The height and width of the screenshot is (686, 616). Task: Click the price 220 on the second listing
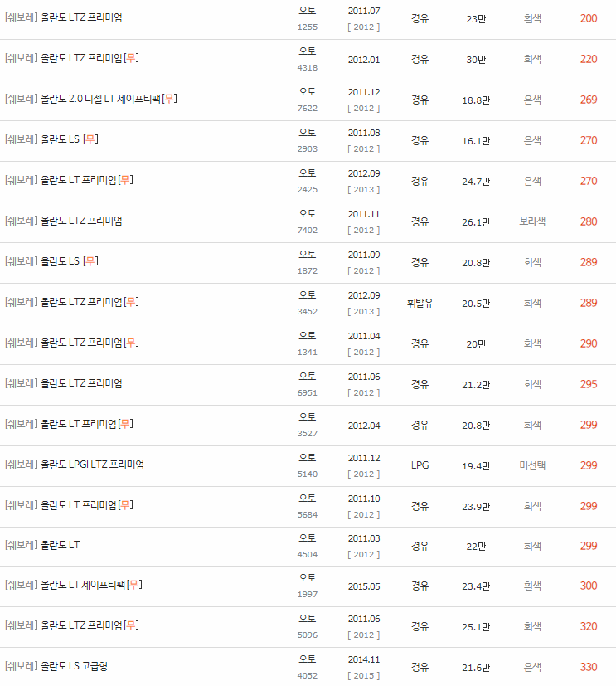[588, 58]
